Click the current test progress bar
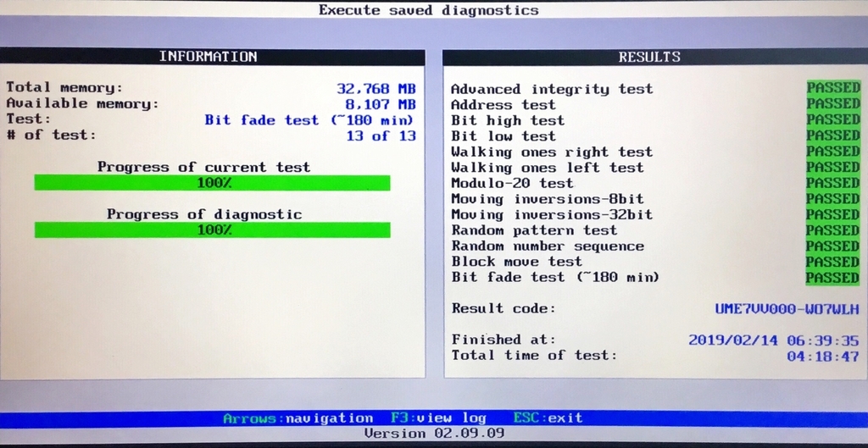The height and width of the screenshot is (448, 868). pos(212,183)
